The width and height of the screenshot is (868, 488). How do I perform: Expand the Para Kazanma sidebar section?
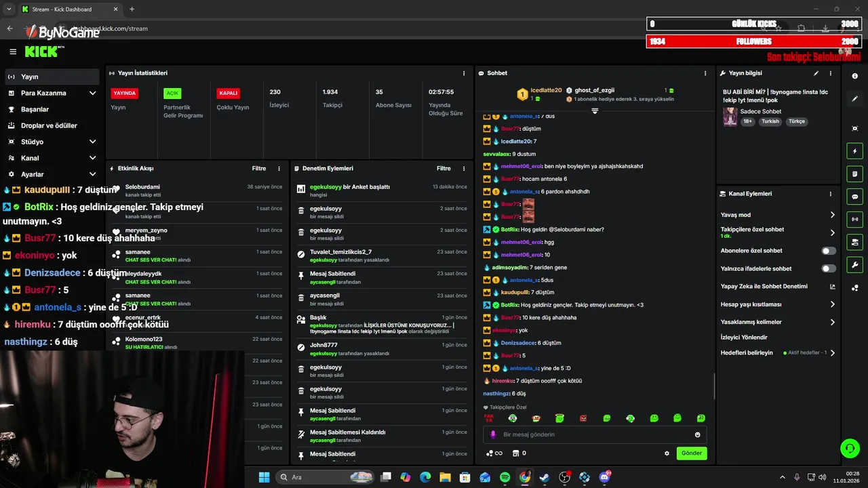[x=92, y=93]
